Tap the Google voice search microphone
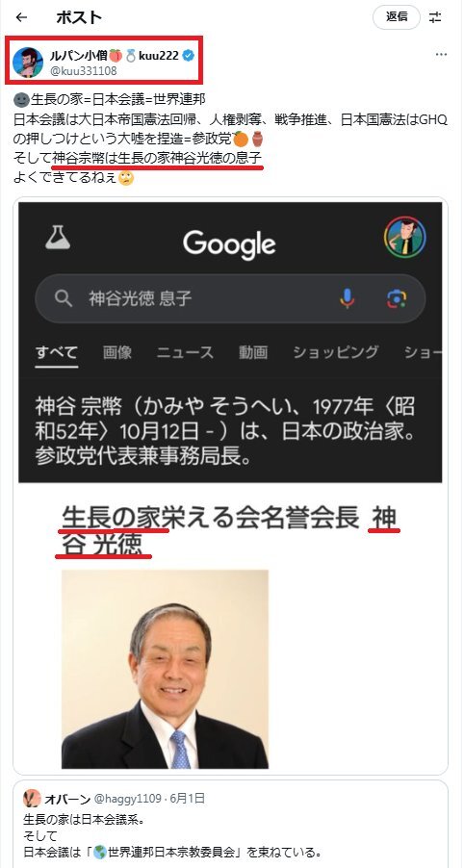Viewport: 464px width, 868px height. pos(348,299)
